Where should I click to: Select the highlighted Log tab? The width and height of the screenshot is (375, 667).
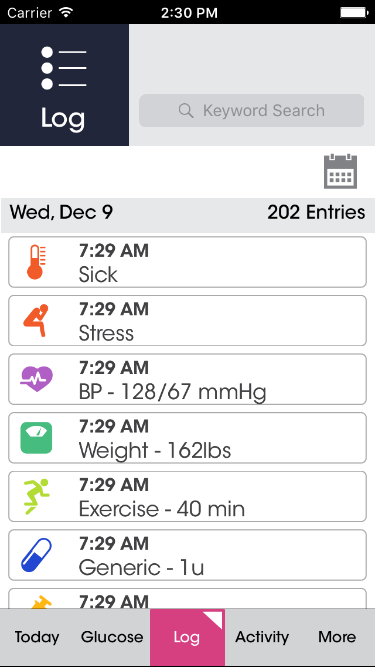[188, 637]
